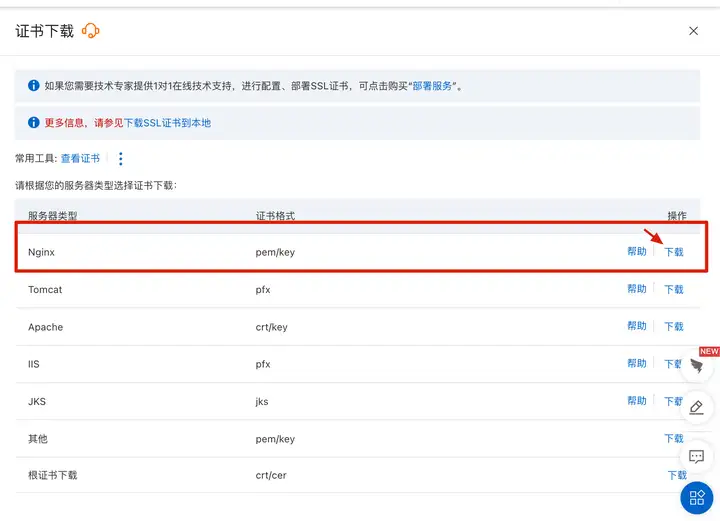This screenshot has height=521, width=720.
Task: Download the Apache crt/key certificate
Action: [x=674, y=327]
